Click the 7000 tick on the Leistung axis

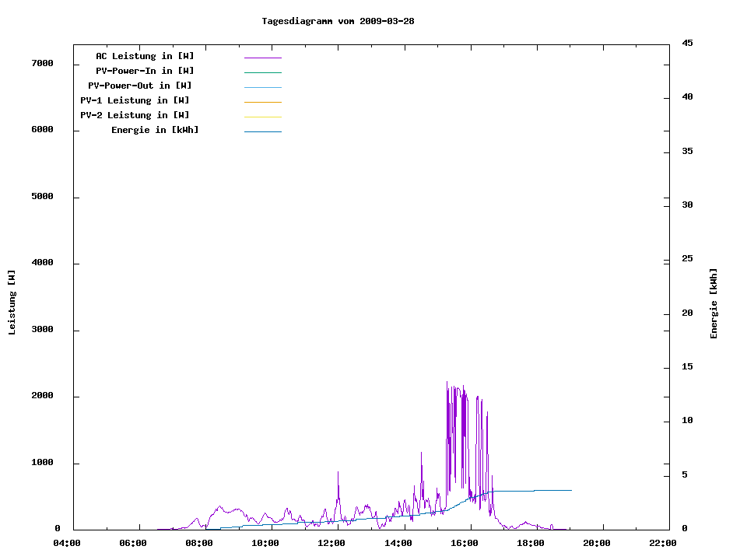coord(41,63)
